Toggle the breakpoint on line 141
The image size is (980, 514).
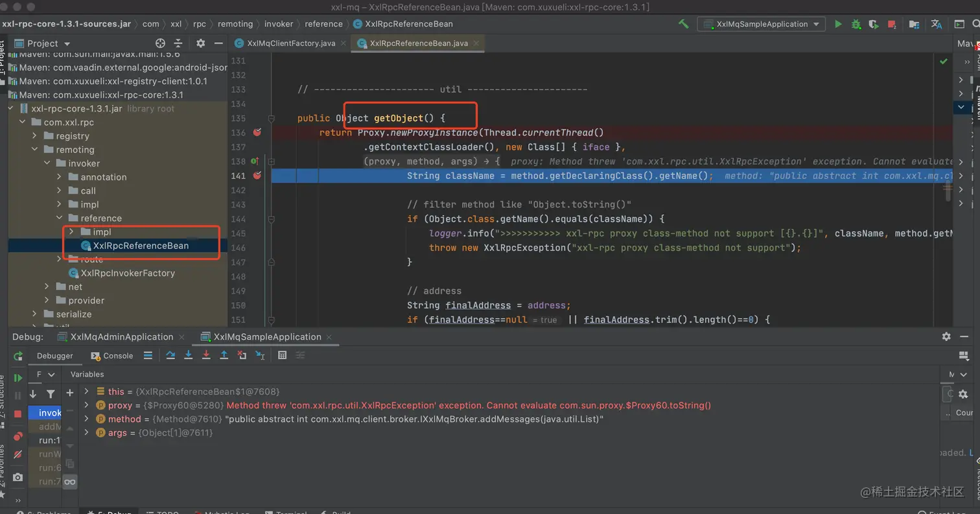[x=257, y=175]
